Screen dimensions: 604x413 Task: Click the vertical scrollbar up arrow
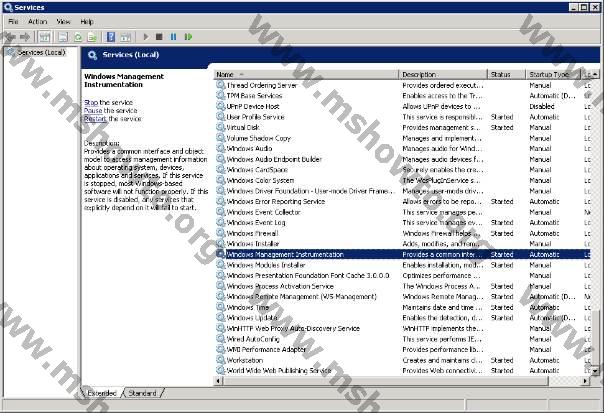596,74
